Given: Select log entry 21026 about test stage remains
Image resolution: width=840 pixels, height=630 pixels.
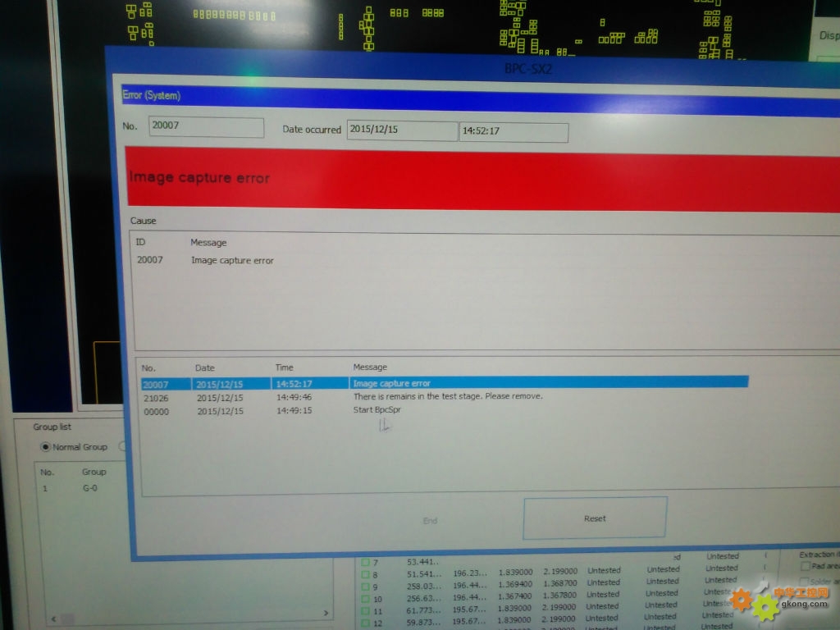Looking at the screenshot, I should (343, 397).
